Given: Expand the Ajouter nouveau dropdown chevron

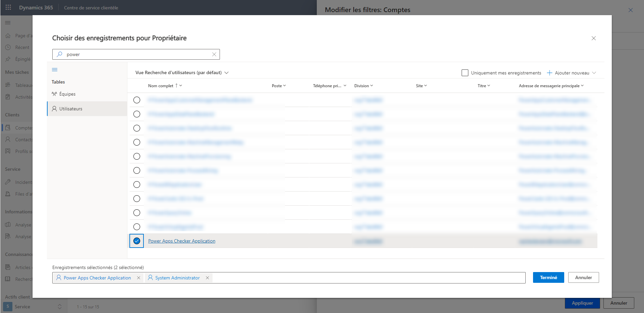Looking at the screenshot, I should (x=594, y=73).
